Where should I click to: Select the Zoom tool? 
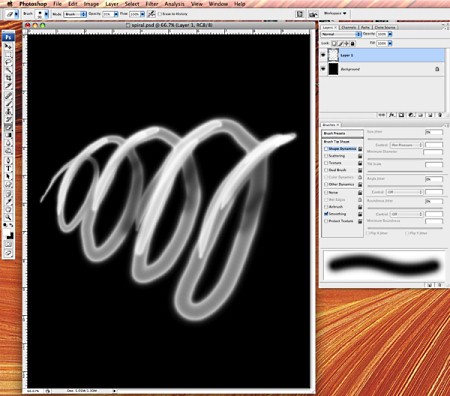click(8, 218)
